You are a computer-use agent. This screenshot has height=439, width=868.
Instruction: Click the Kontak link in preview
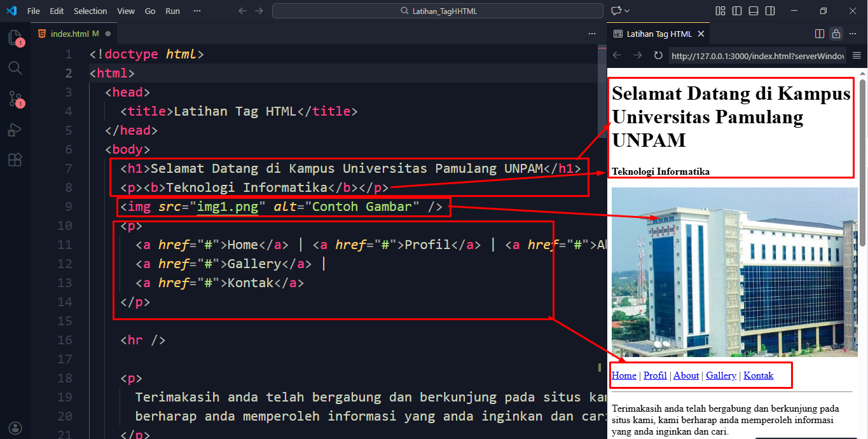coord(758,375)
